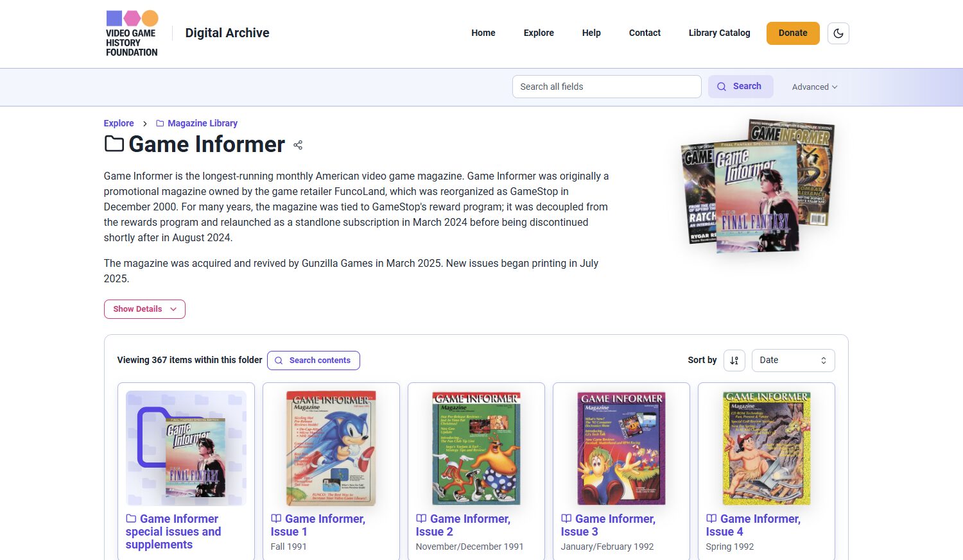Image resolution: width=963 pixels, height=560 pixels.
Task: Toggle dark mode with the moon icon
Action: [838, 33]
